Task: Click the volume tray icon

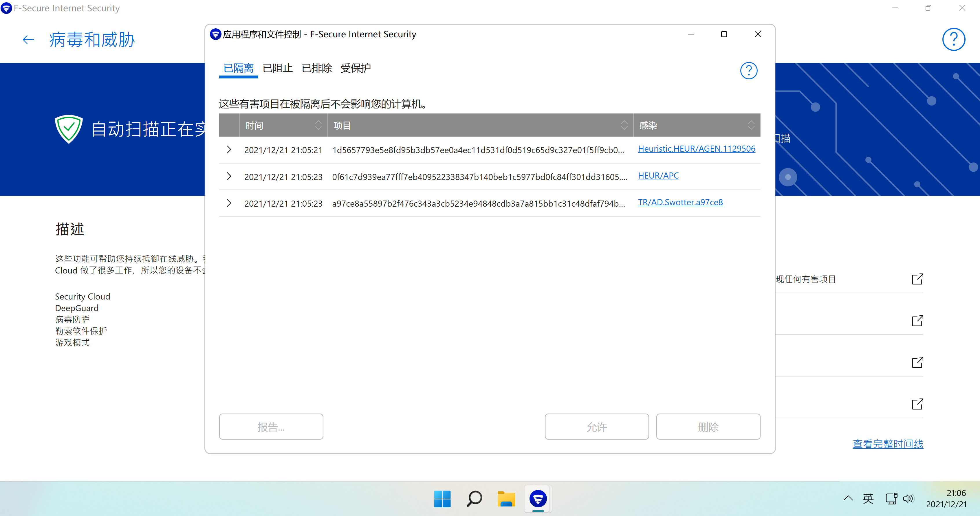Action: [x=908, y=499]
